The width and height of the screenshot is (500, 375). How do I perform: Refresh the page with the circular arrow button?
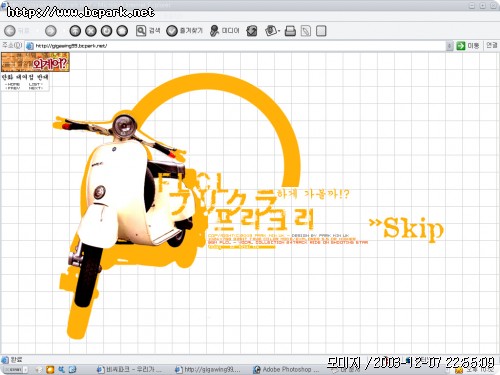point(106,31)
